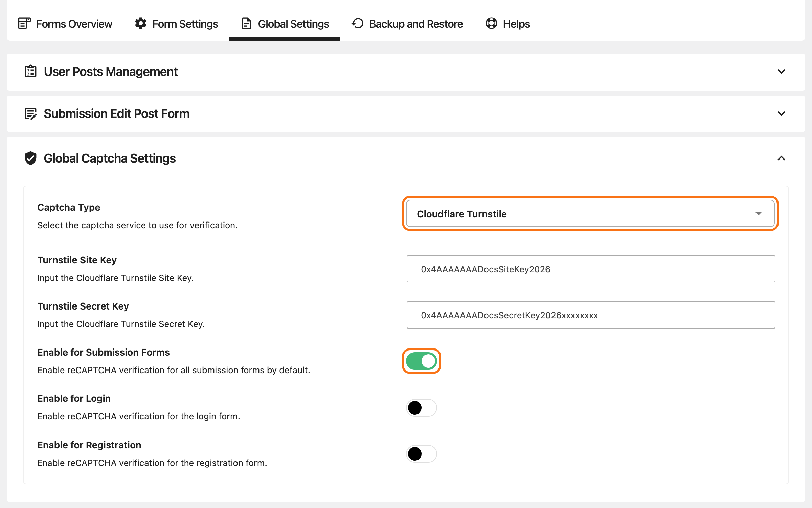
Task: Click the Turnstile Secret Key label
Action: [83, 306]
